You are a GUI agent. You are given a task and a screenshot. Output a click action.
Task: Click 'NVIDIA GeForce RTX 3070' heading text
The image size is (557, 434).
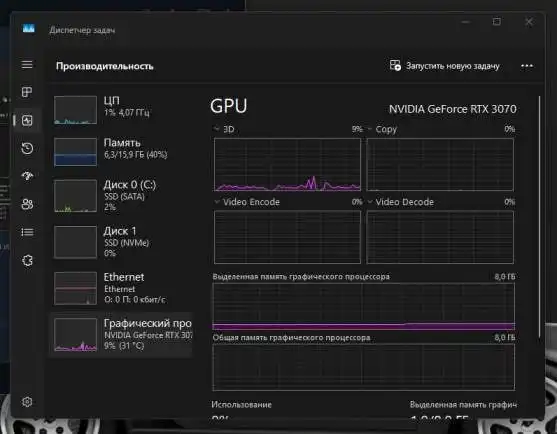pos(453,109)
